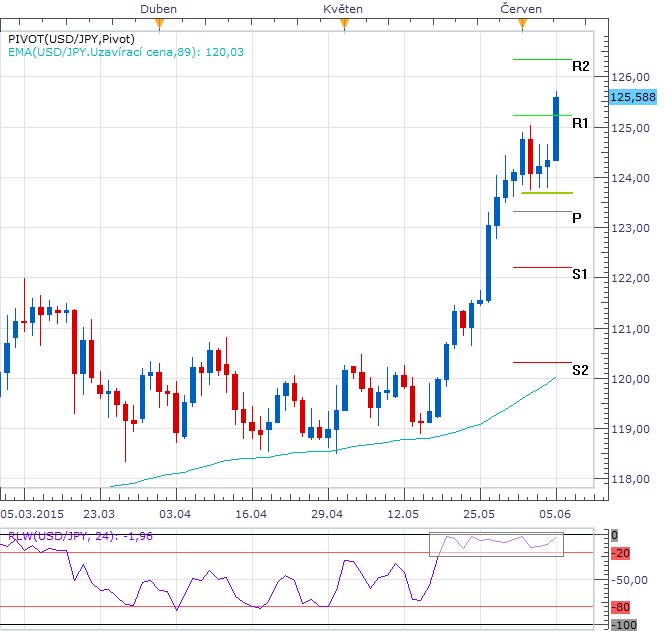Click the Duben month label text
666x631 pixels.
click(x=158, y=9)
